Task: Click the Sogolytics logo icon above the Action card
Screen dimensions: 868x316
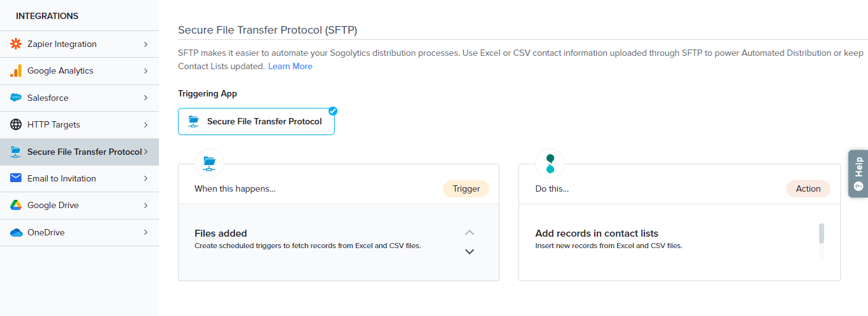Action: point(550,163)
